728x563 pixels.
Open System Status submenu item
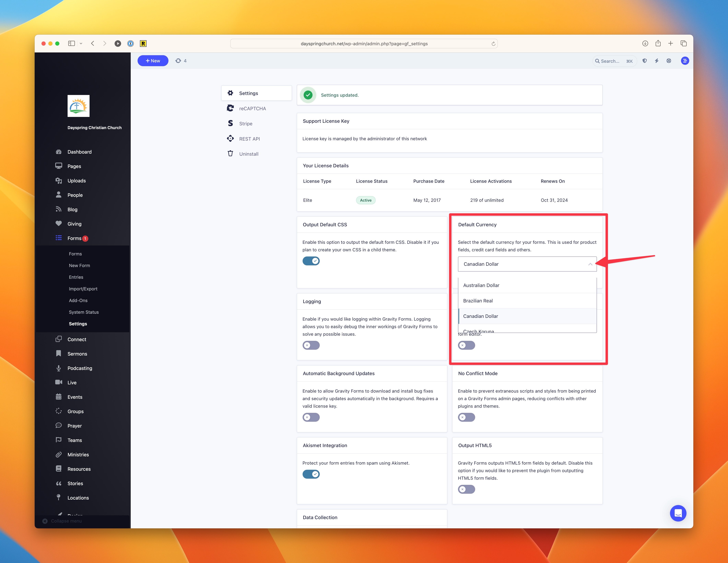[x=84, y=312]
